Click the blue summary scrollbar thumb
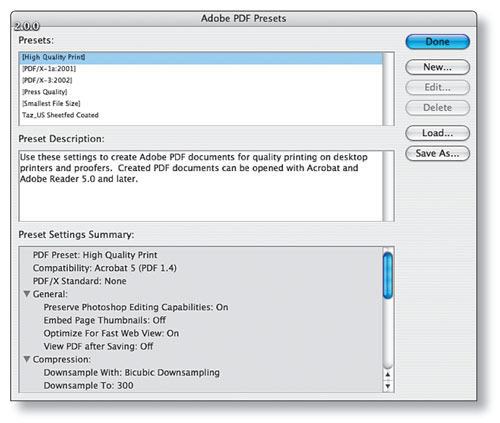 388,276
